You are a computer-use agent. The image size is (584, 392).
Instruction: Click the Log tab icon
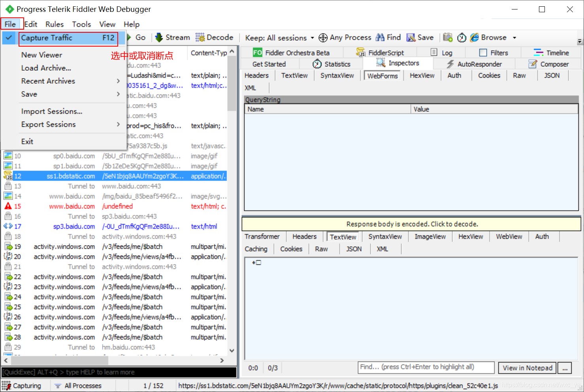point(434,53)
